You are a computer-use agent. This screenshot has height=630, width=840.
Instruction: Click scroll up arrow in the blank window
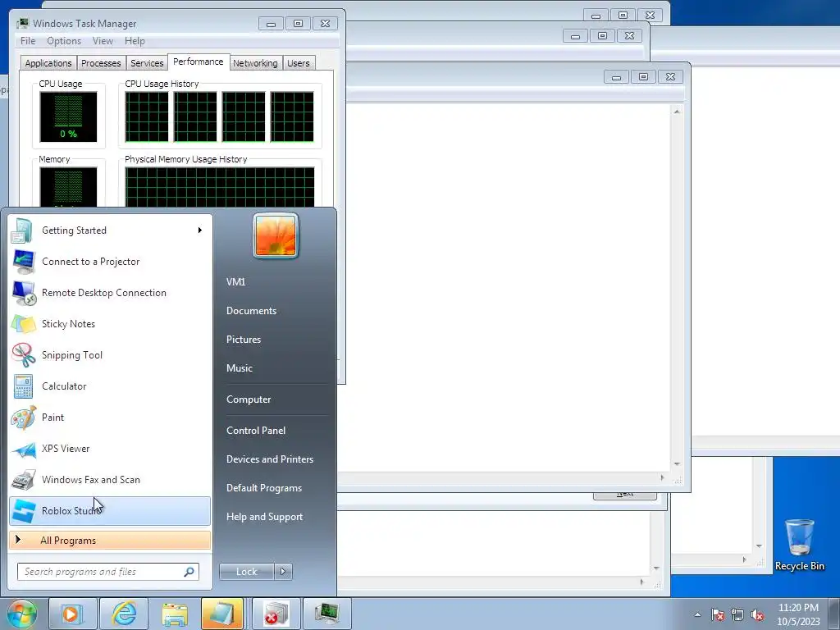coord(677,112)
